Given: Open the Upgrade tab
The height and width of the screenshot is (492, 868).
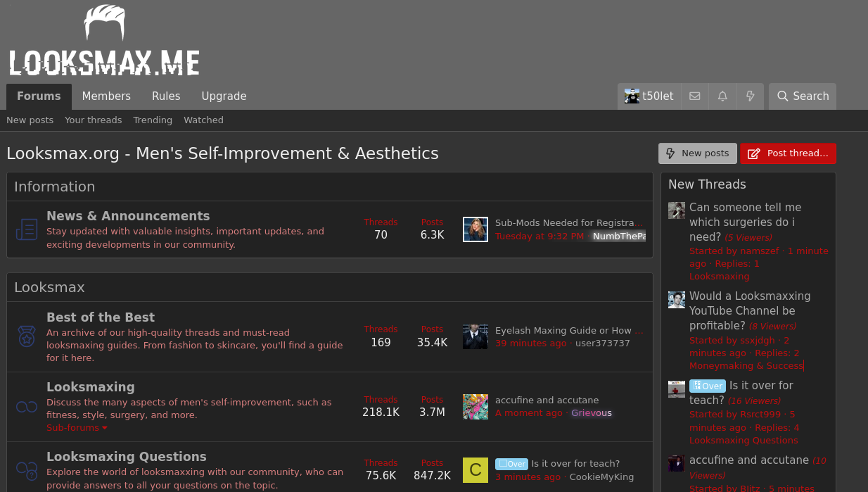Looking at the screenshot, I should [x=224, y=96].
